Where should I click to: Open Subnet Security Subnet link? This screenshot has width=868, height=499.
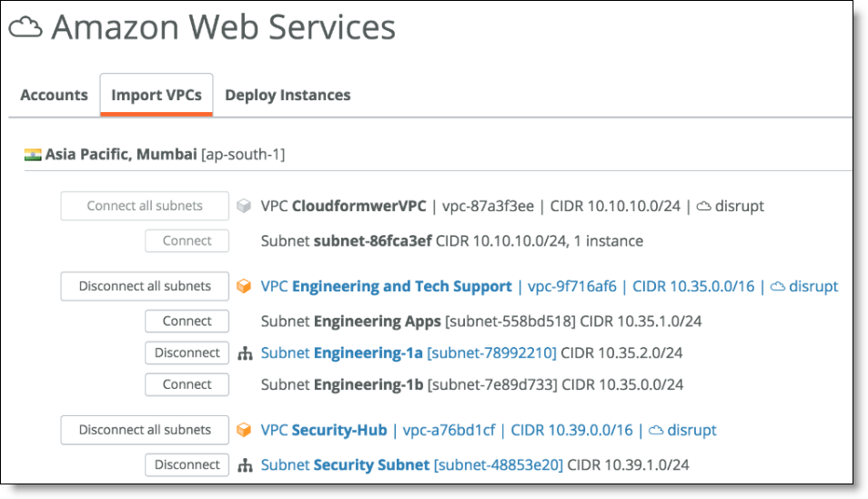tap(412, 464)
